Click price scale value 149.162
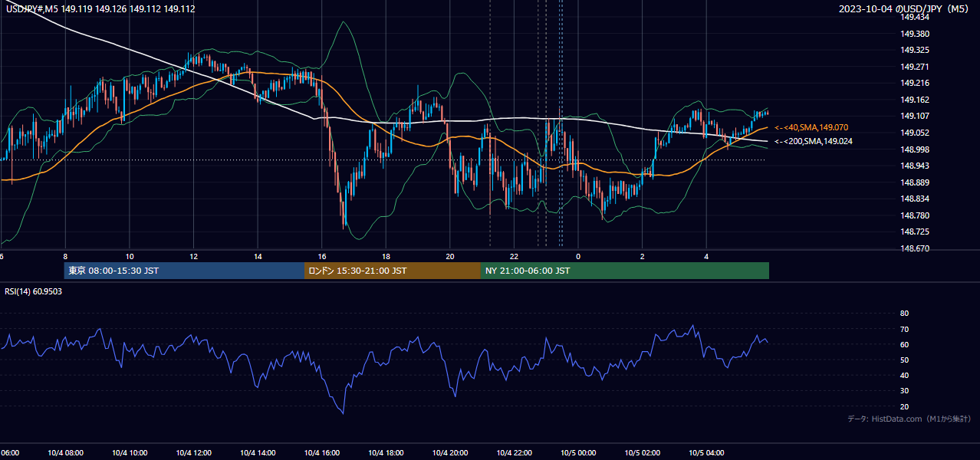The height and width of the screenshot is (460, 980). click(x=916, y=100)
